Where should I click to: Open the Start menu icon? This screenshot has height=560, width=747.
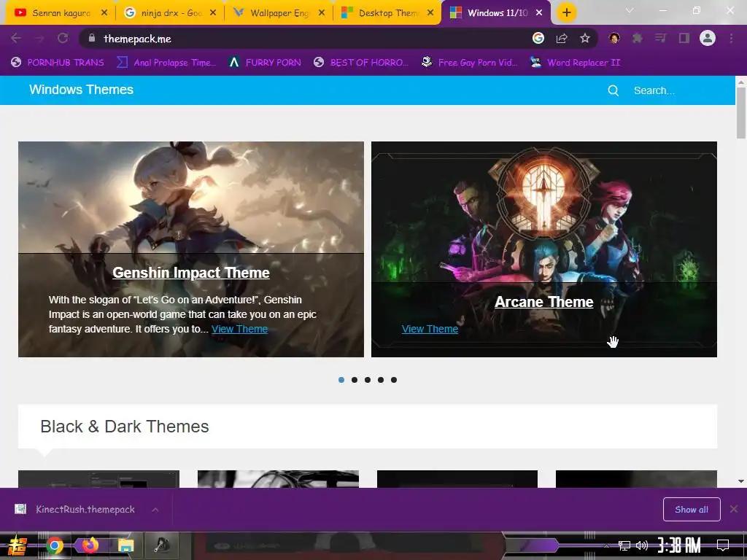coord(18,545)
